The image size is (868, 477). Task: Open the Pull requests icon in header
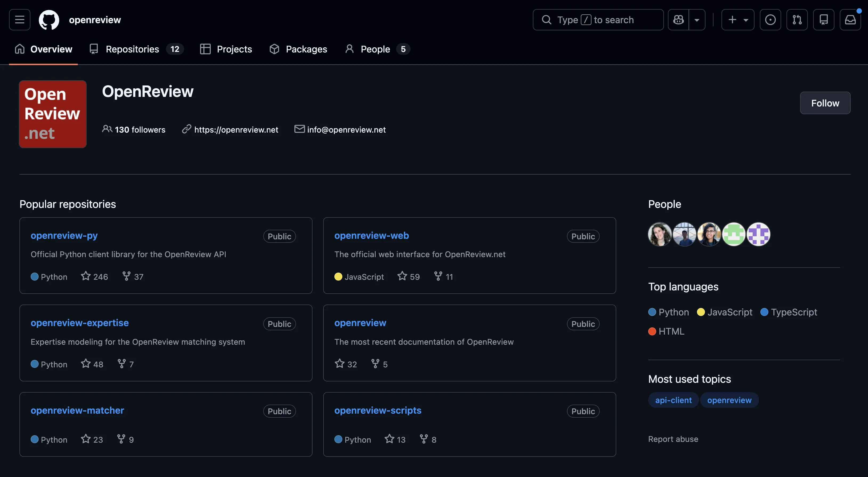797,20
